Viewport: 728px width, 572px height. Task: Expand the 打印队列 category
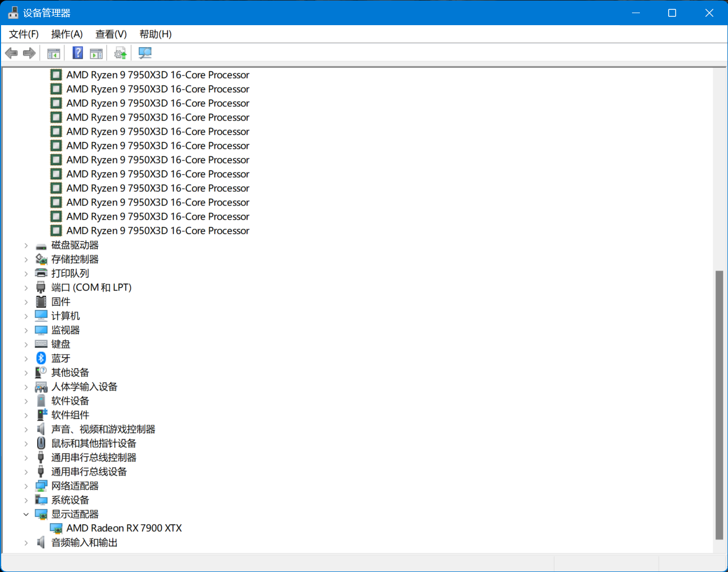point(26,274)
